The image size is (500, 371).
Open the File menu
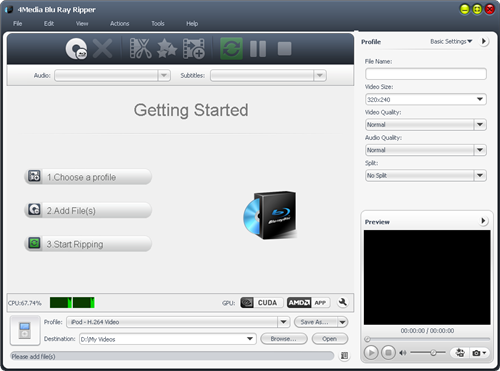tap(18, 24)
